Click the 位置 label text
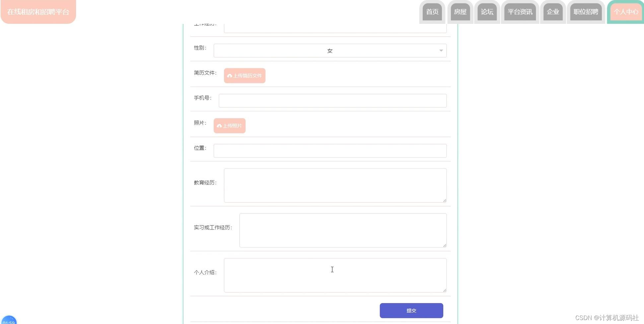Image resolution: width=644 pixels, height=324 pixels. [x=200, y=148]
